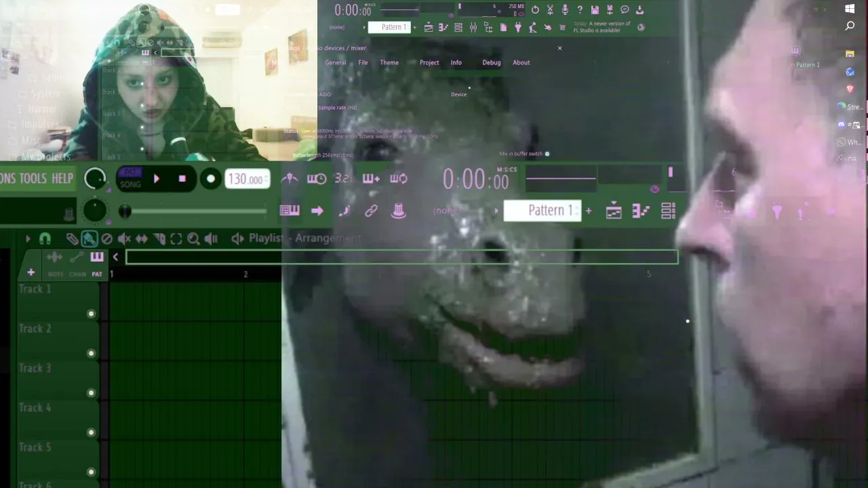Click the download export icon in top toolbar
The image size is (868, 488).
(639, 9)
